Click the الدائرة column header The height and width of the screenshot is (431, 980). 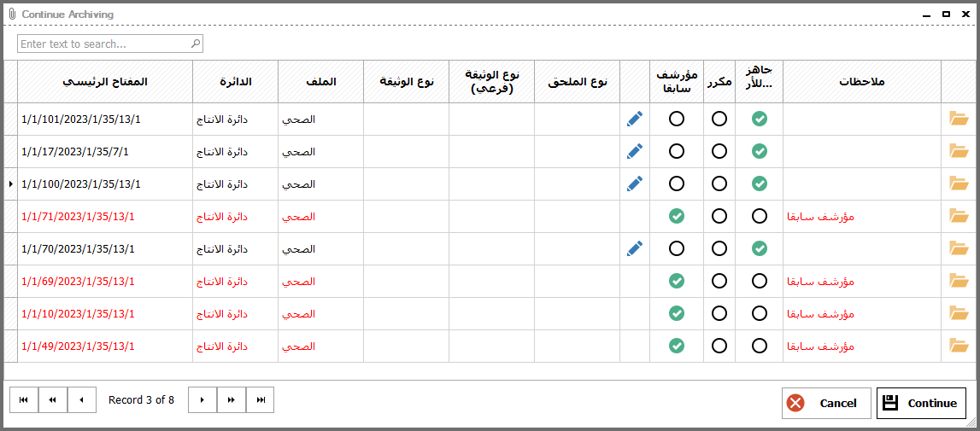tap(236, 82)
